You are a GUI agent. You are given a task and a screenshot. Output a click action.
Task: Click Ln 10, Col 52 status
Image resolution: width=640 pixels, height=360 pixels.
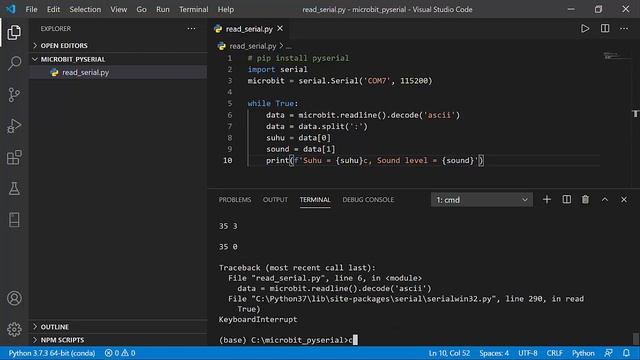[449, 353]
